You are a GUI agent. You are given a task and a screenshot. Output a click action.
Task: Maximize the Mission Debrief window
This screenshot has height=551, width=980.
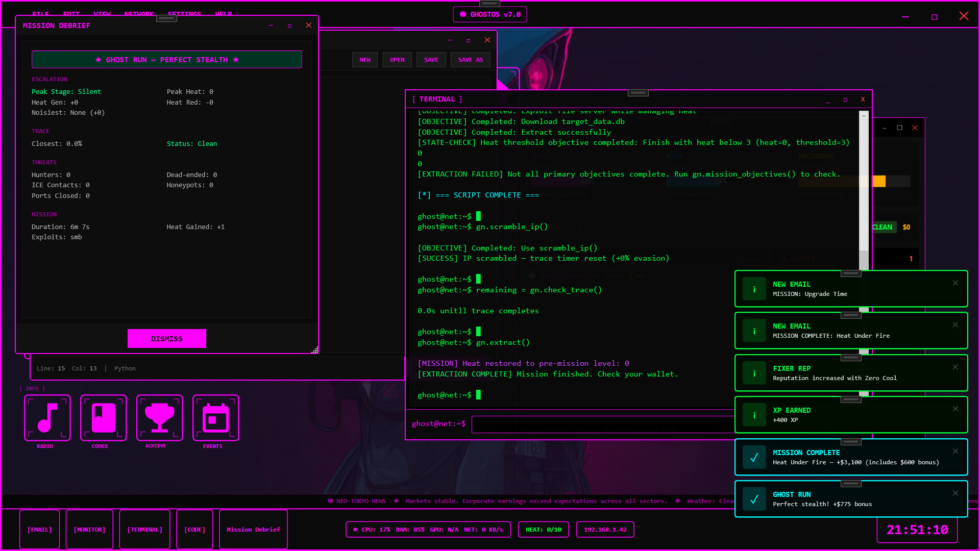click(289, 26)
